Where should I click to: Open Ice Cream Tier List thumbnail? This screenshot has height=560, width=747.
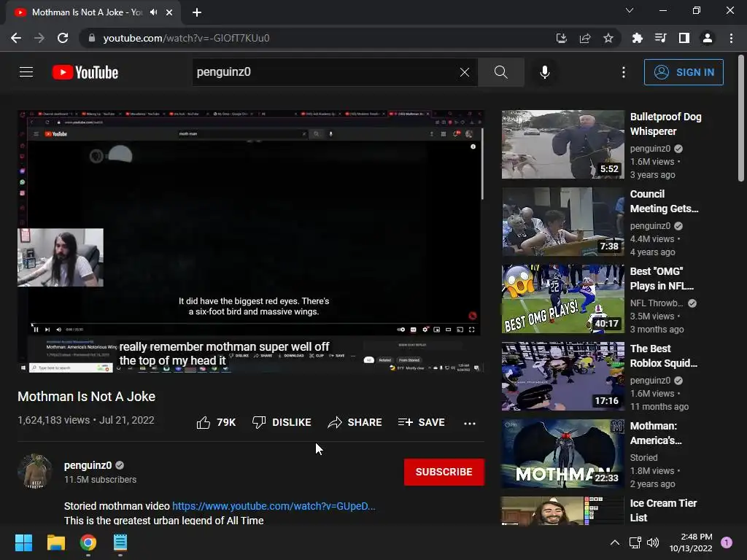tap(562, 510)
